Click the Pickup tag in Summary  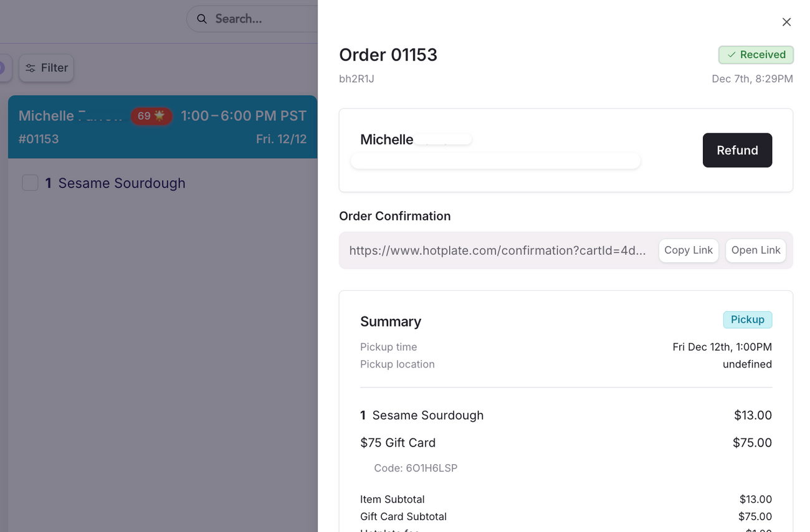coord(747,320)
